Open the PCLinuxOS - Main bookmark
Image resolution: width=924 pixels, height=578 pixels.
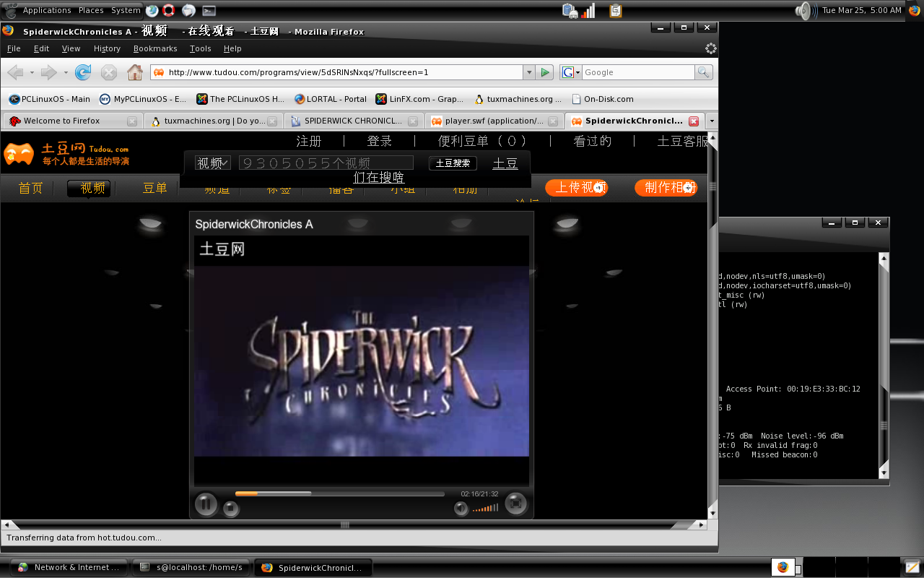point(50,99)
